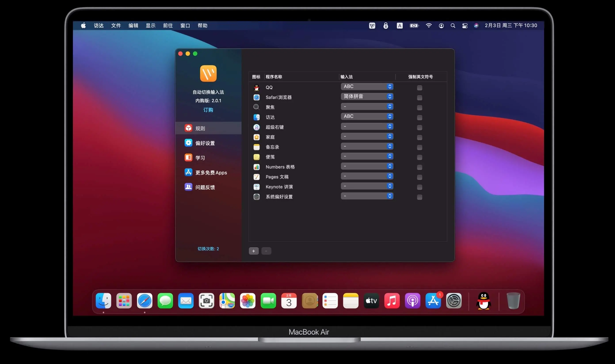
Task: Open Music app in the dock
Action: point(392,301)
